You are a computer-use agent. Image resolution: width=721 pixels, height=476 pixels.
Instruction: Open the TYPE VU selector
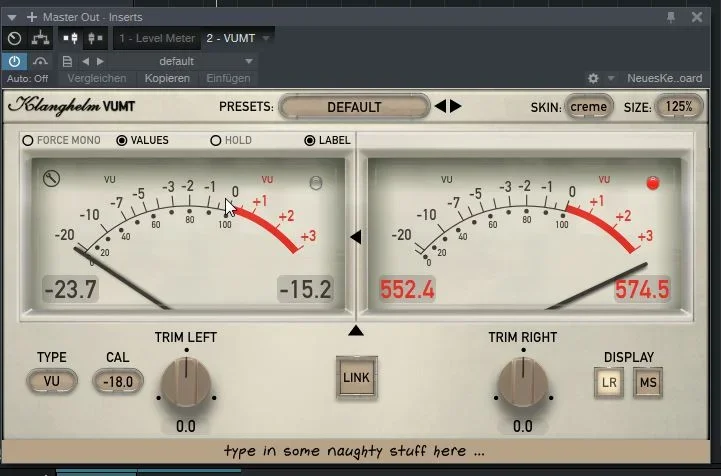pyautogui.click(x=52, y=381)
